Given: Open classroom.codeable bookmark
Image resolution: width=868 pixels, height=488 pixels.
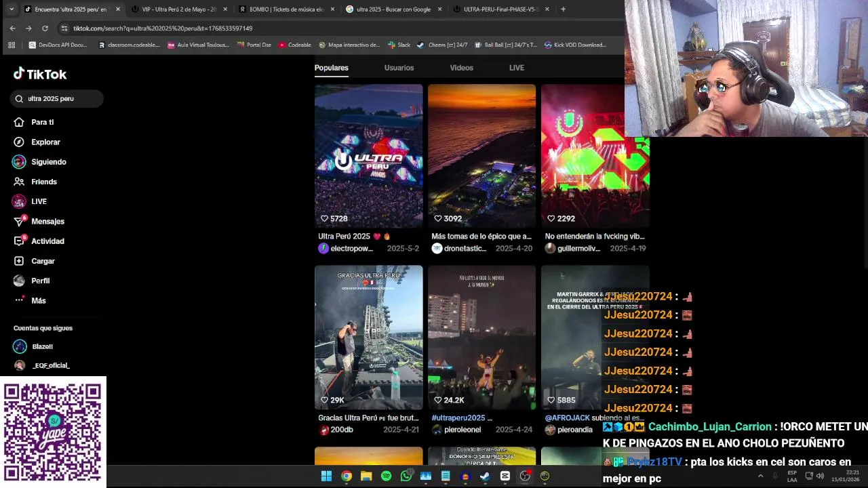Looking at the screenshot, I should point(129,45).
